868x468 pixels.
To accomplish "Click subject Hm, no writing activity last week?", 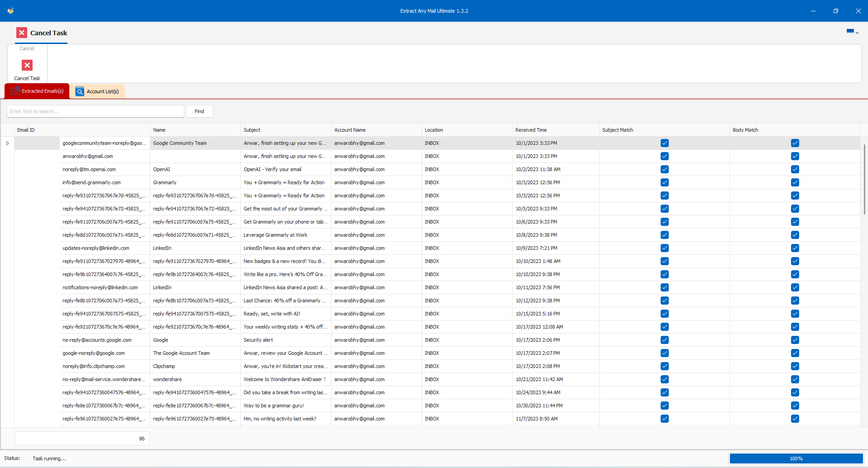I will [280, 419].
